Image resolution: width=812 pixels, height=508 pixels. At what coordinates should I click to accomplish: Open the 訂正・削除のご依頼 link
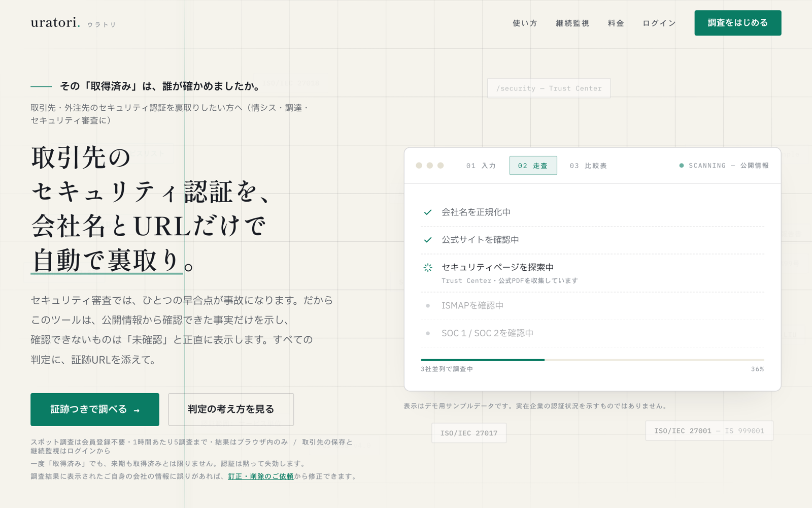(261, 477)
